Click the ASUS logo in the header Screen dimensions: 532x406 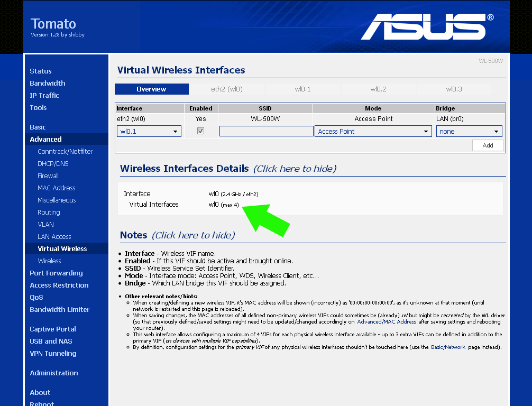[427, 27]
